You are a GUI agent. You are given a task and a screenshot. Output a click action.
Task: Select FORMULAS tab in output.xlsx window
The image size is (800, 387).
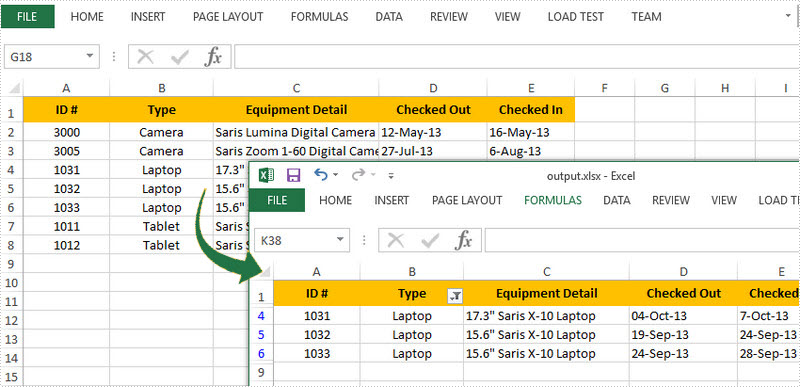click(553, 200)
